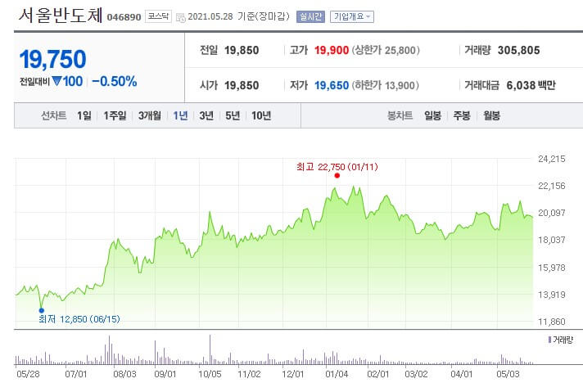Click the 시가 value 19,850
Image resolution: width=583 pixels, height=392 pixels.
[242, 85]
